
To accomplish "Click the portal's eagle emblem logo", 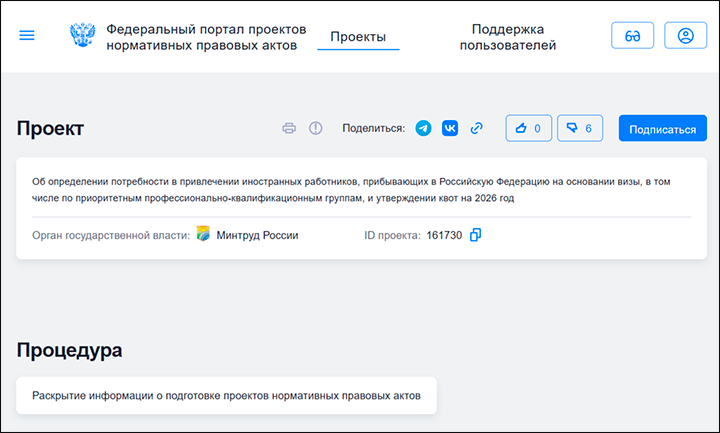I will coord(81,36).
